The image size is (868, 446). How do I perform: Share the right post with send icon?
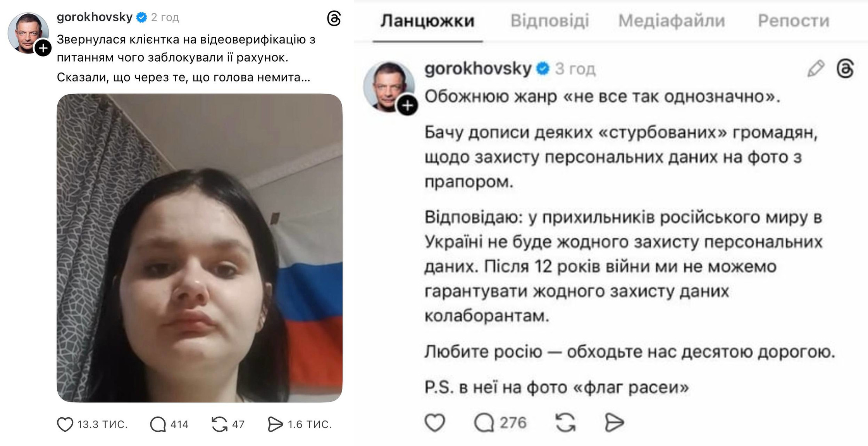(614, 422)
